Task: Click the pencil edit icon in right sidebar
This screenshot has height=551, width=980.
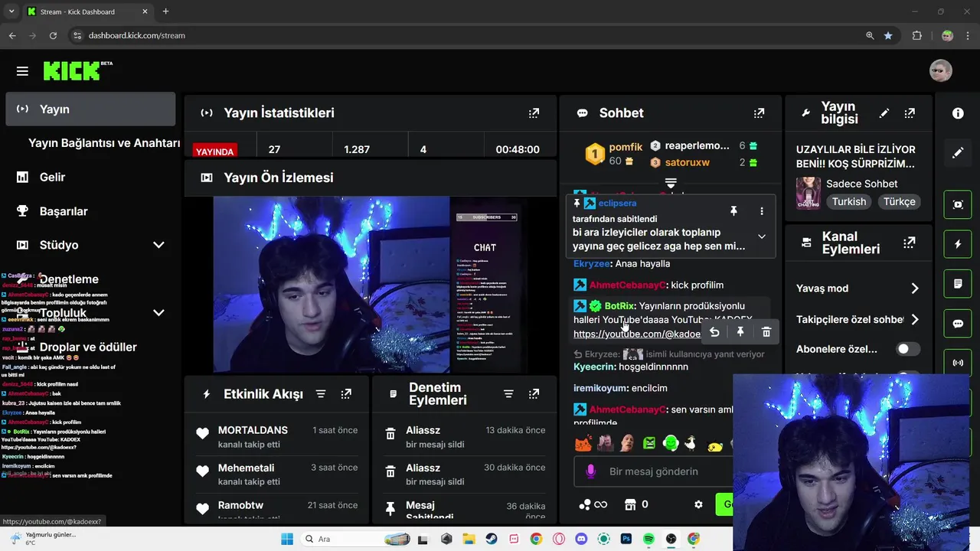Action: [958, 153]
